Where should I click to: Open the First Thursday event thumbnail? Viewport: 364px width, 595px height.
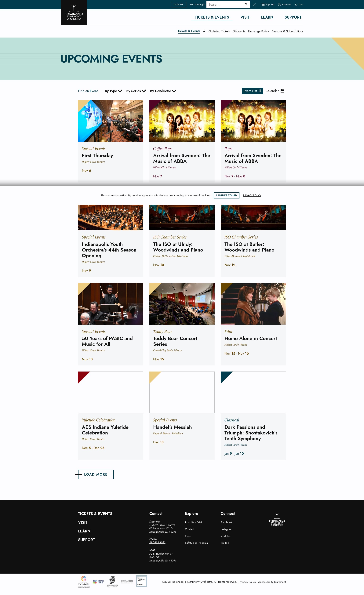(111, 121)
